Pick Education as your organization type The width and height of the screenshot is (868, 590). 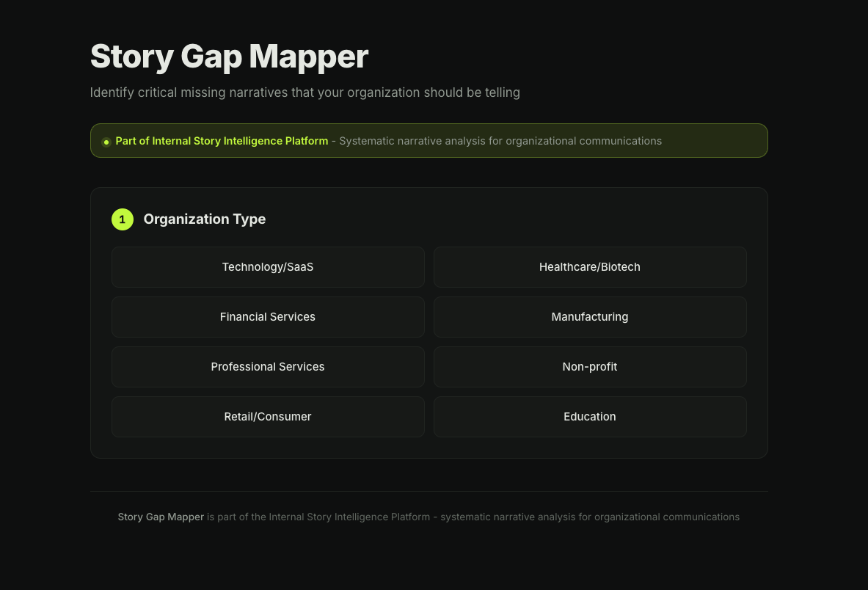click(590, 416)
